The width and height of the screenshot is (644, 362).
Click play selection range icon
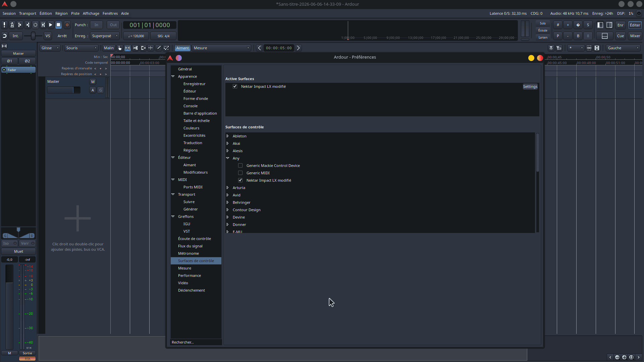pyautogui.click(x=43, y=25)
